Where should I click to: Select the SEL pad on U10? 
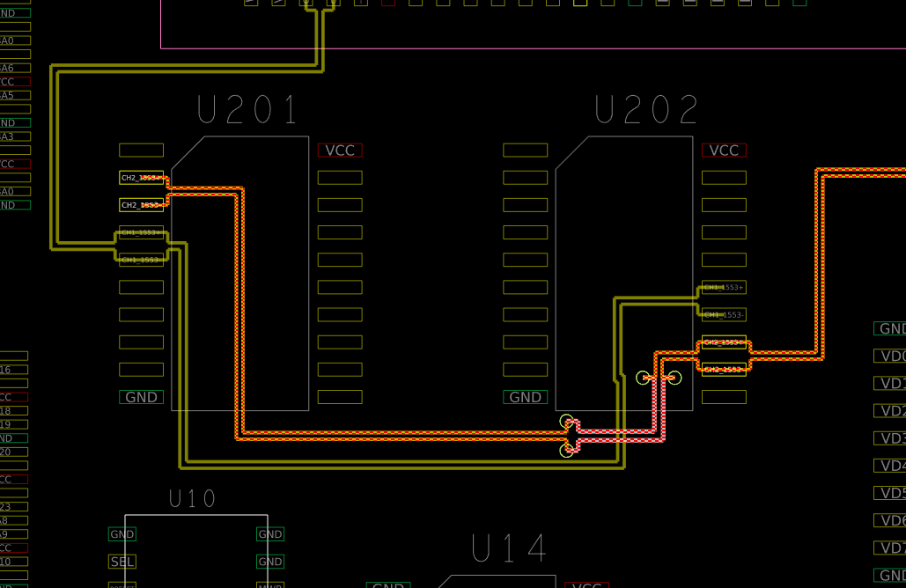coord(122,562)
